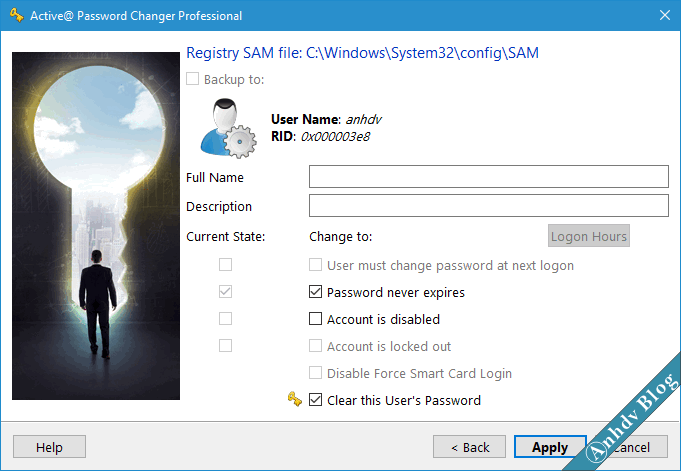Focus the Full Name input field
This screenshot has height=471, width=681.
[x=489, y=176]
